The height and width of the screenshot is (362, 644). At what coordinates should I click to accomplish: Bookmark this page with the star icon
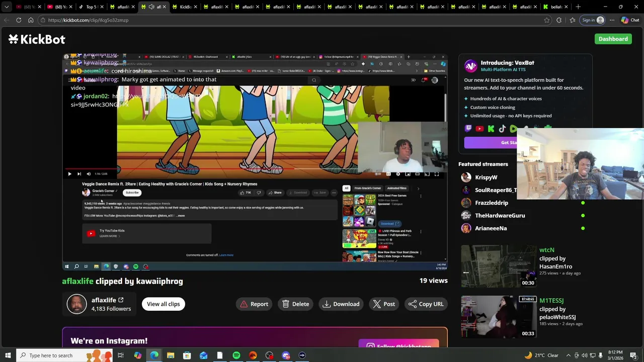pos(547,20)
